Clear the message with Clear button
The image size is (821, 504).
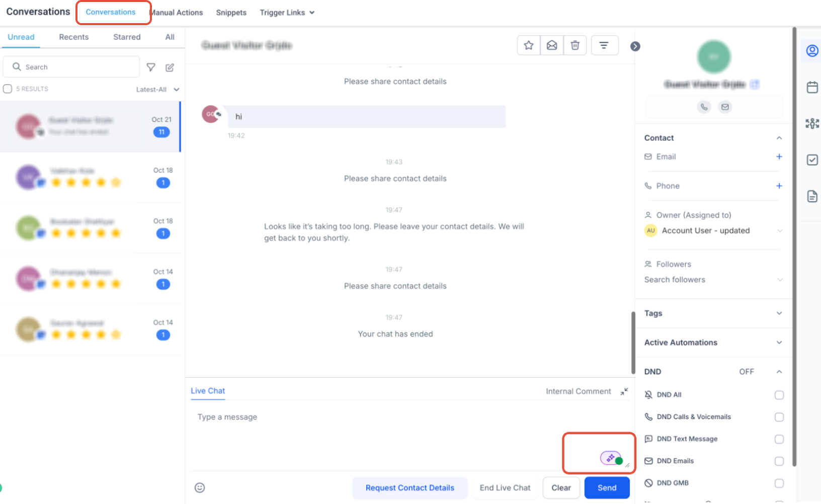[x=561, y=488]
